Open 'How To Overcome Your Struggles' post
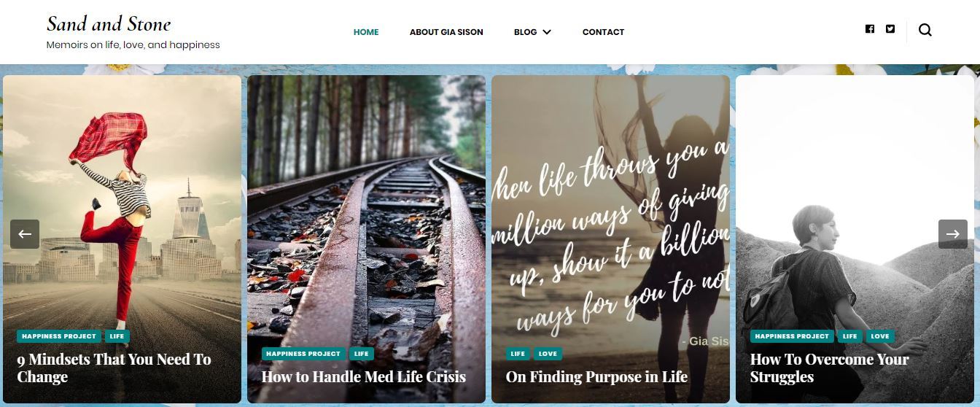 coord(830,368)
